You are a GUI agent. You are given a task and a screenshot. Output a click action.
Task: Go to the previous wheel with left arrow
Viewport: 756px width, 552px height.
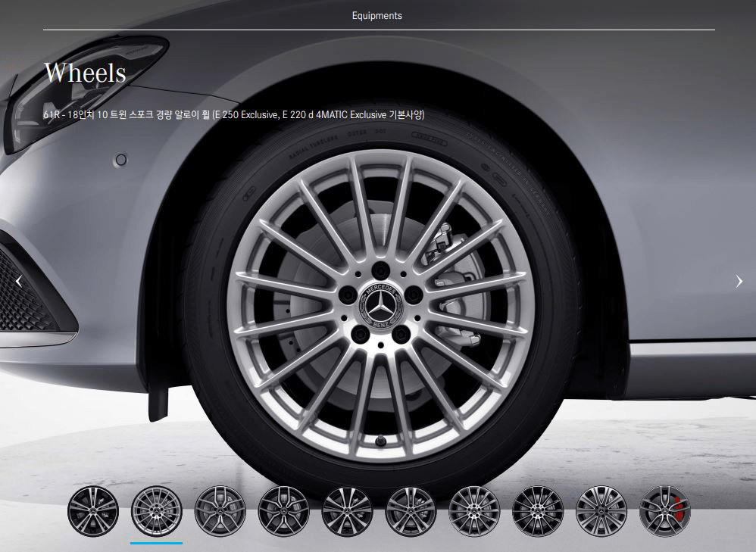click(x=19, y=281)
